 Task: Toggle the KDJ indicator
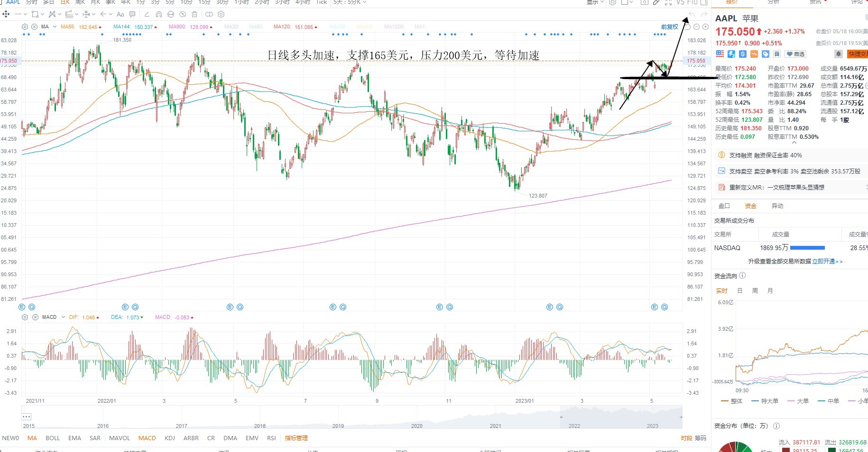(170, 438)
